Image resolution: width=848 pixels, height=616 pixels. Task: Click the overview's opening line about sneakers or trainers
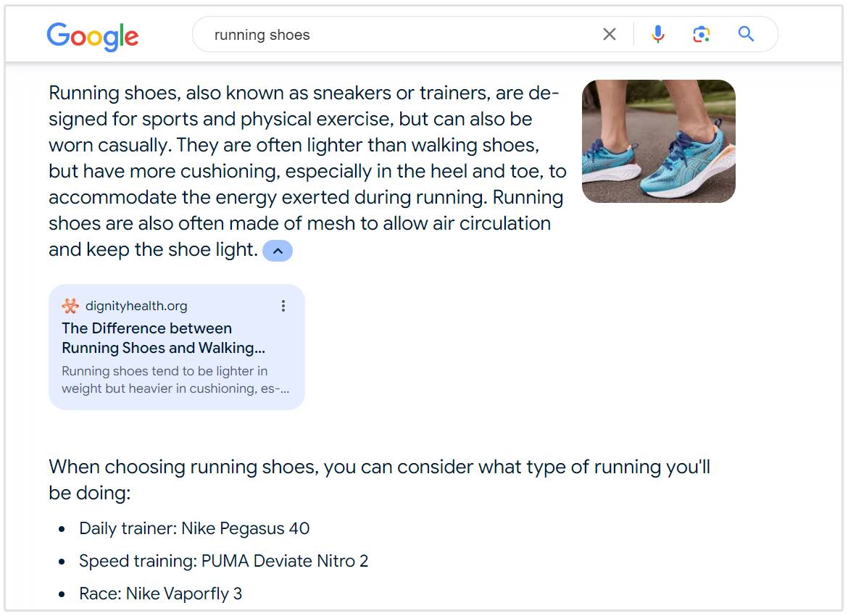303,93
